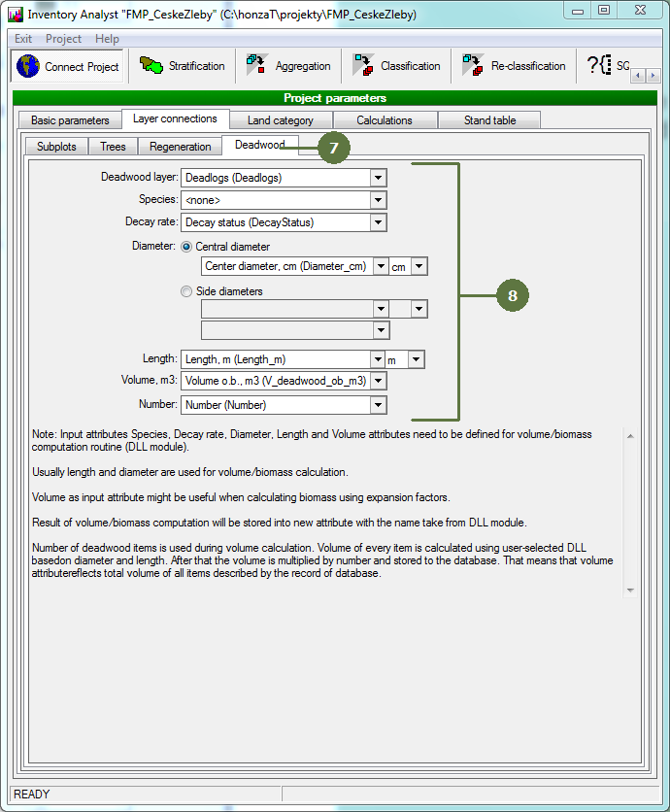This screenshot has height=812, width=670.
Task: Switch to the Regeneration subtab
Action: (180, 147)
